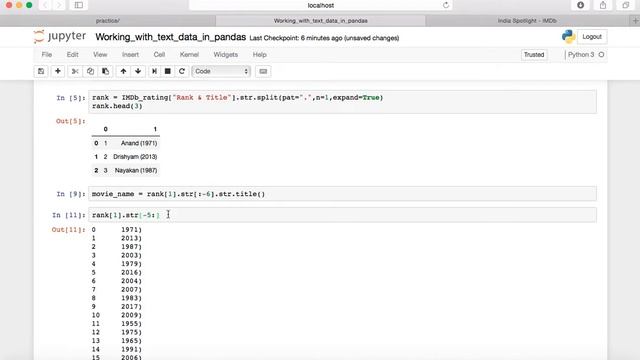
Task: Open the Cell menu
Action: click(159, 55)
